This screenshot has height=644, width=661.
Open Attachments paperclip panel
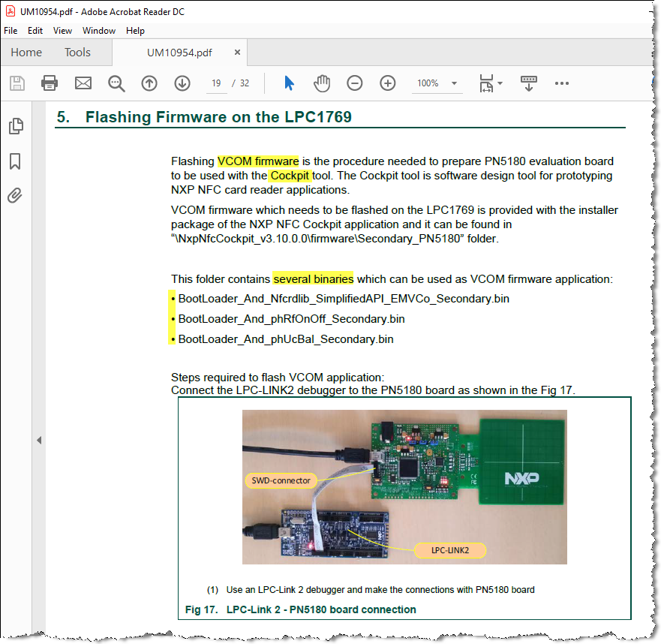click(x=15, y=196)
